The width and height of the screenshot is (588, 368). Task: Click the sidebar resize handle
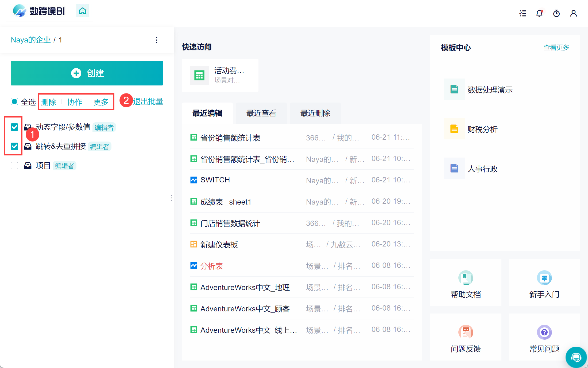pos(172,198)
